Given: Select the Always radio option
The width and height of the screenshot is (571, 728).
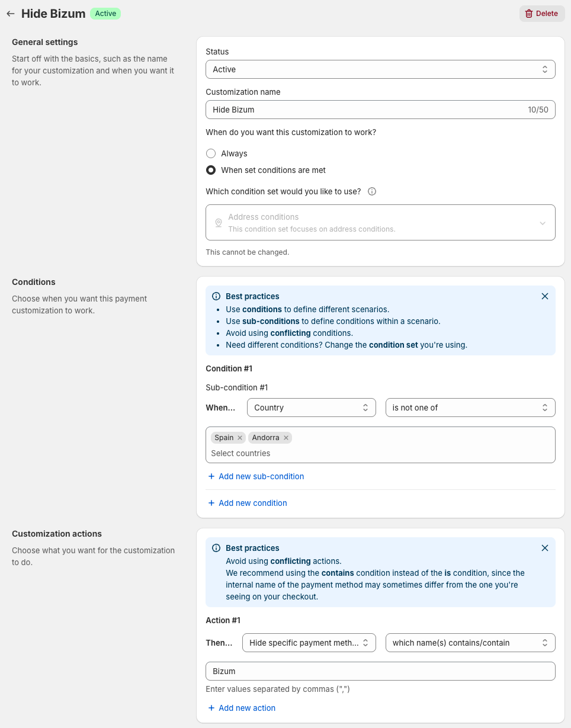Looking at the screenshot, I should (211, 153).
